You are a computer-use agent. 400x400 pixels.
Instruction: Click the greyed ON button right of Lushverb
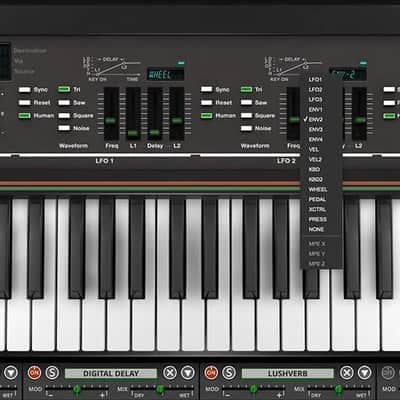(x=388, y=372)
